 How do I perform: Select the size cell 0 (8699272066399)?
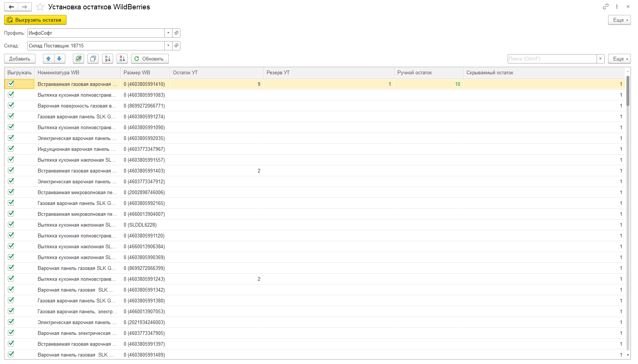point(145,268)
